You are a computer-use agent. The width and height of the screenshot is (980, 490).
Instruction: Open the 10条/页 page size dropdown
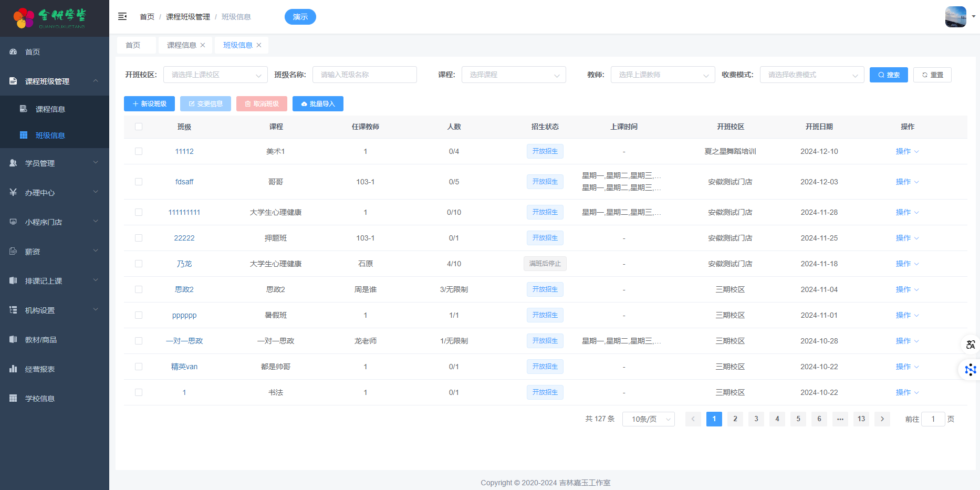pyautogui.click(x=648, y=419)
